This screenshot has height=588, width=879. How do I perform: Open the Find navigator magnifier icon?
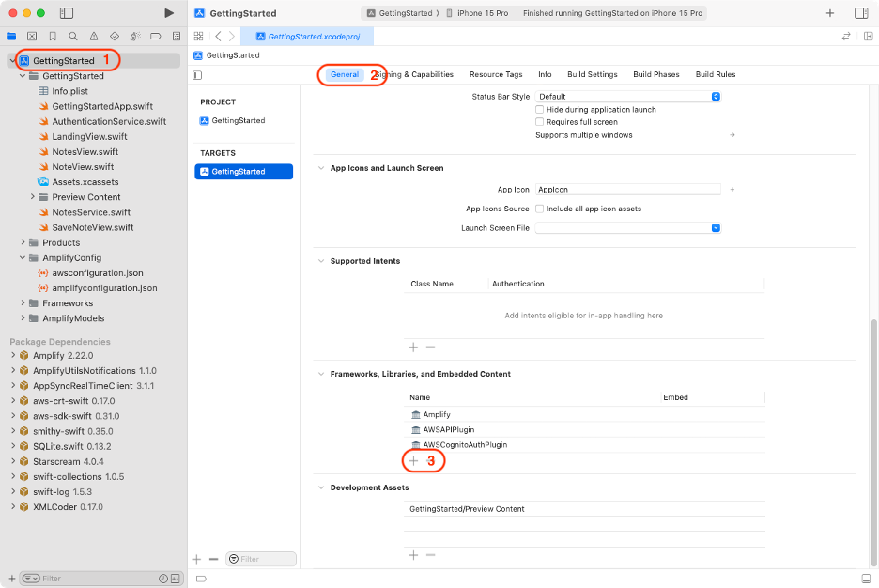[x=73, y=37]
